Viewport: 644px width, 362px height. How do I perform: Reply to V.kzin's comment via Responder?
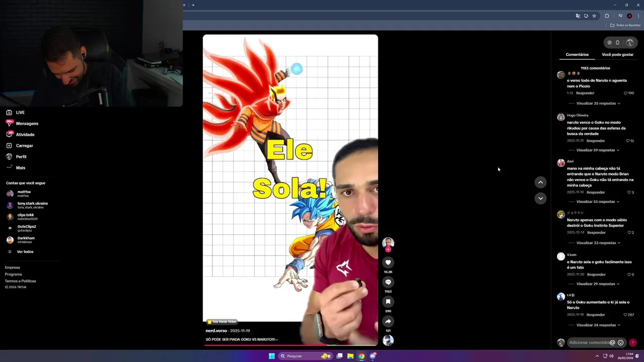pos(596,275)
